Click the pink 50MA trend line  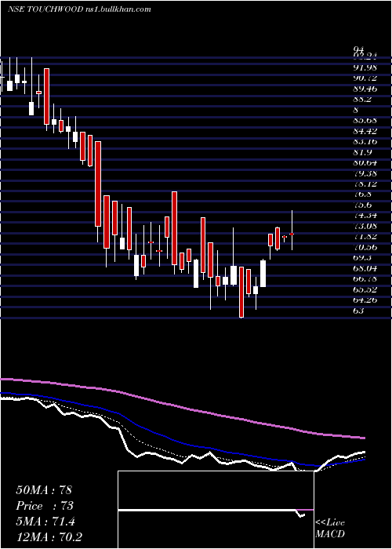[x=182, y=407]
